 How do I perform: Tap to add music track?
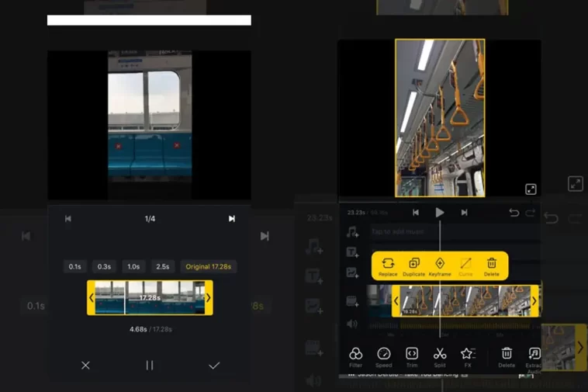(397, 232)
